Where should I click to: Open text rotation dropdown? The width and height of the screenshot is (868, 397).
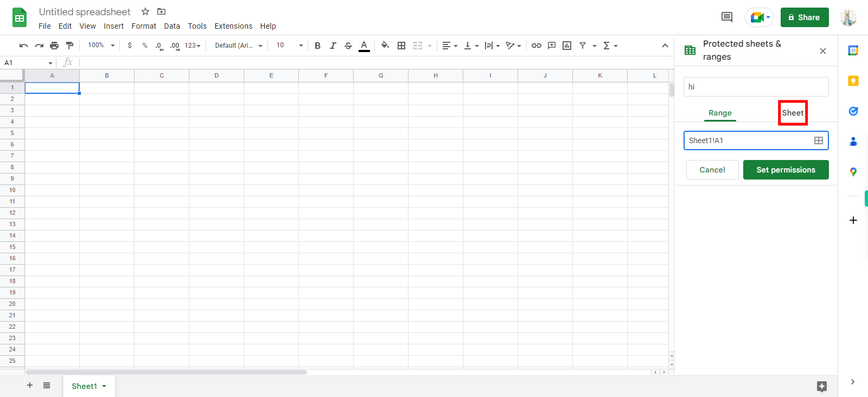(x=513, y=46)
